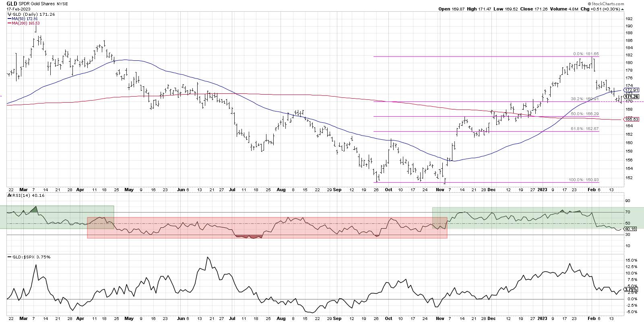Screen dimensions: 644x322
Task: Select the GLD:$SPX ratio label
Action: tap(22, 257)
